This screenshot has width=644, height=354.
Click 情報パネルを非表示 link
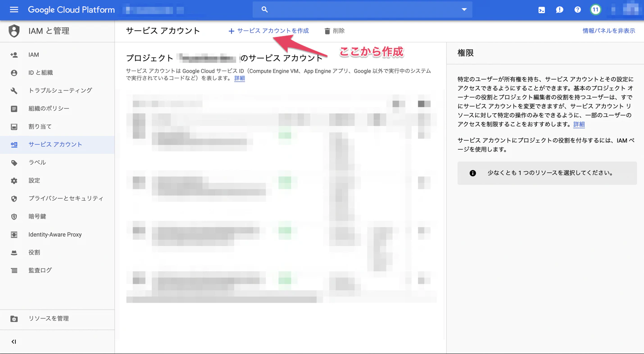coord(609,31)
